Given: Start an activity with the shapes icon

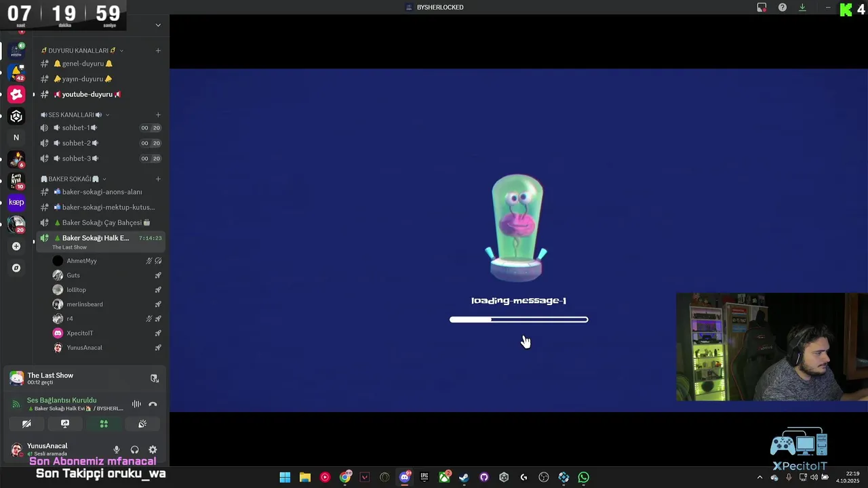Looking at the screenshot, I should 104,424.
